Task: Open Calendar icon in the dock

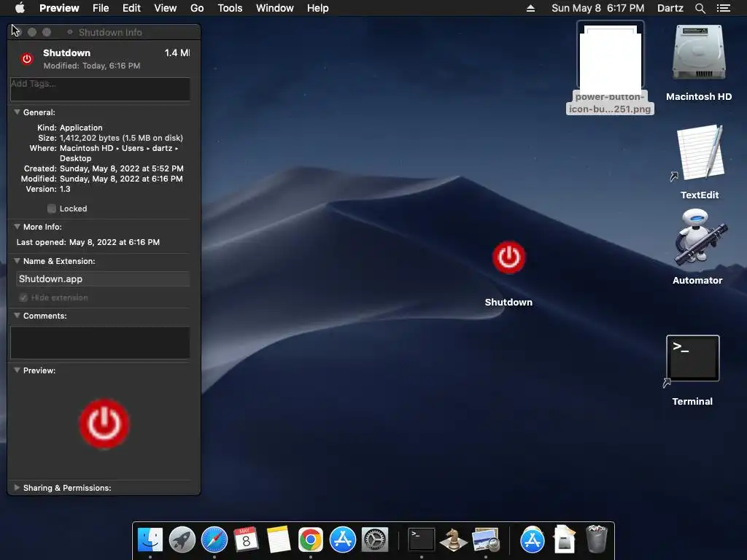Action: pyautogui.click(x=247, y=540)
